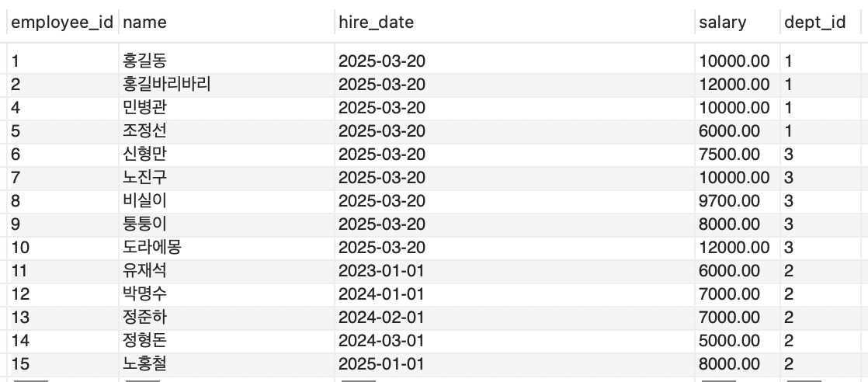Viewport: 868px width, 382px height.
Task: Click the cell containing 퉁퉁이
Action: point(227,224)
